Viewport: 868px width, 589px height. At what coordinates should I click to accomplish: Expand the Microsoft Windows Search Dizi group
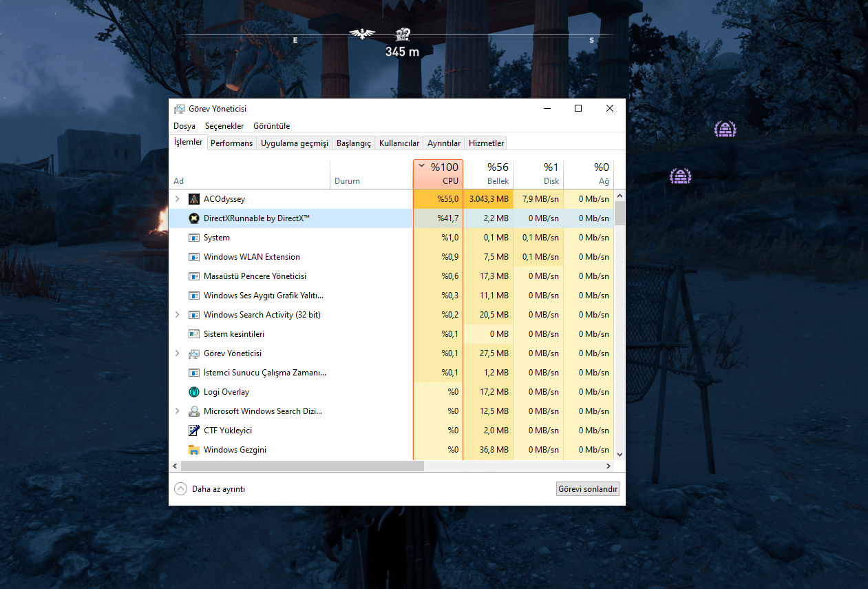178,411
